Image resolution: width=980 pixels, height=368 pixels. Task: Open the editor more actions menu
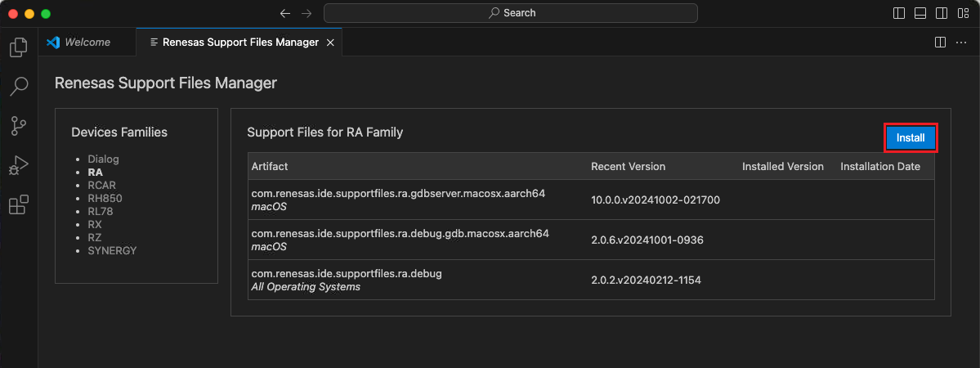(x=961, y=42)
